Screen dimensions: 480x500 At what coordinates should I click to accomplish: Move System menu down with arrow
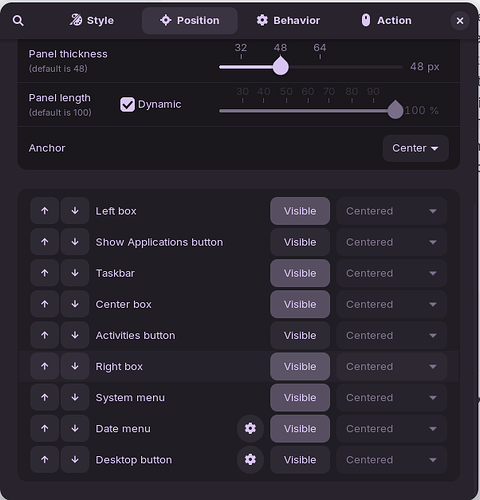[x=75, y=397]
